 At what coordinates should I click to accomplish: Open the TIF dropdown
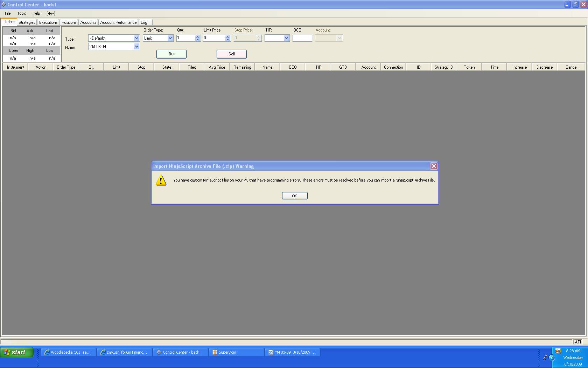coord(286,38)
